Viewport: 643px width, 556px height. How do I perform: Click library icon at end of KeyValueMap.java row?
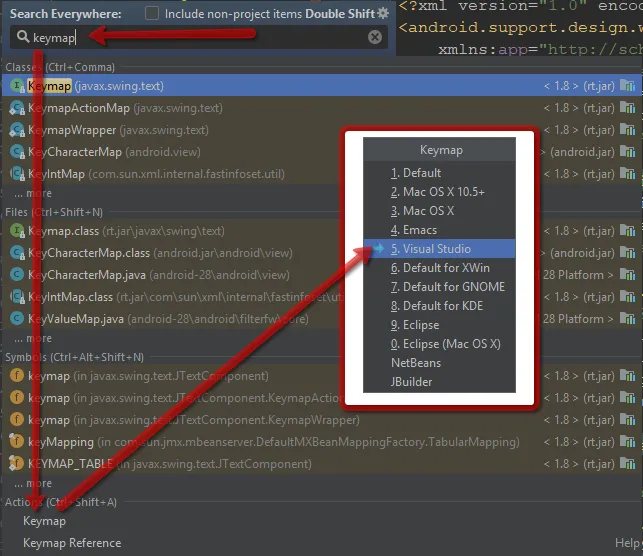tap(627, 319)
